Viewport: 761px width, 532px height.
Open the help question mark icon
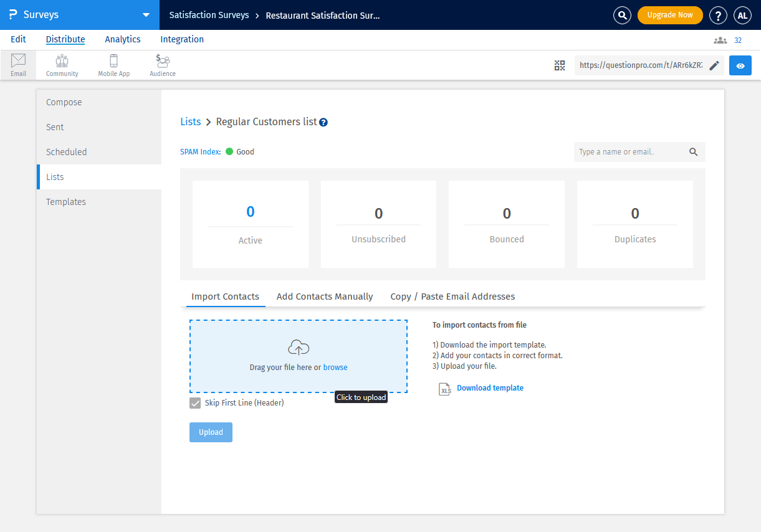[718, 16]
